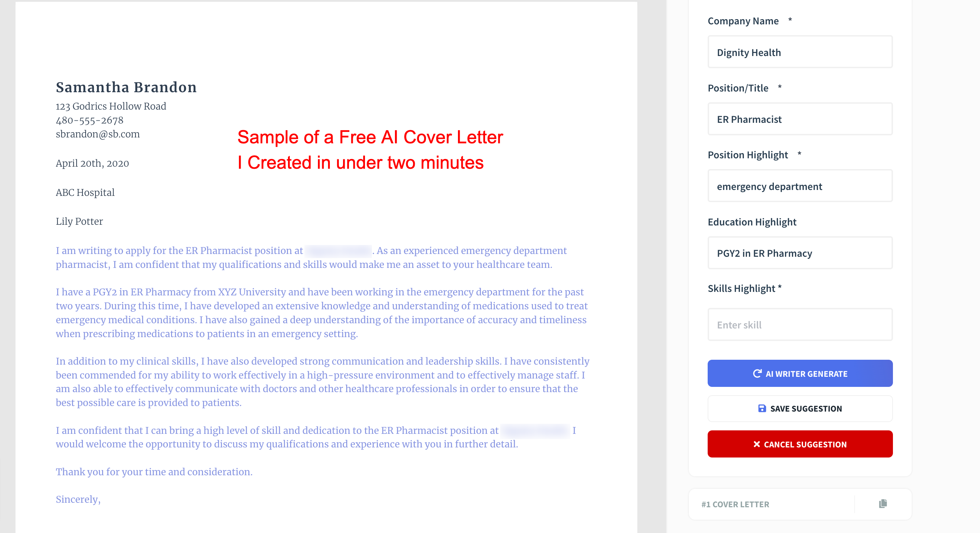Click the Skills Highlight Enter skill field
980x533 pixels.
pos(800,324)
